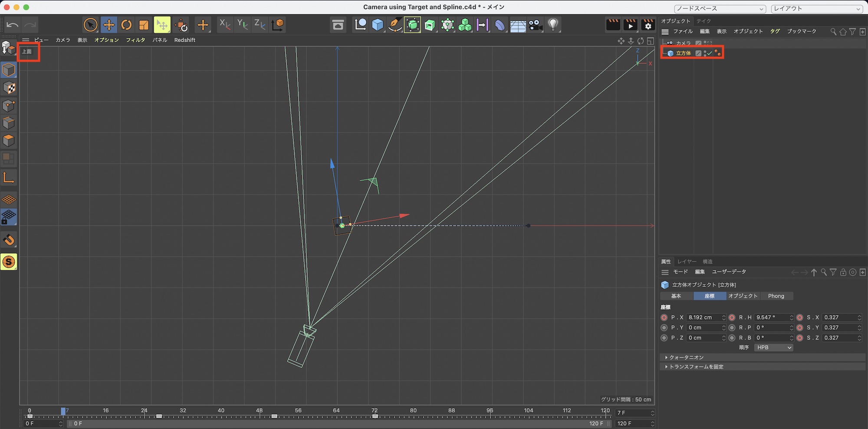868x429 pixels.
Task: Click the Phong tab button
Action: 776,296
